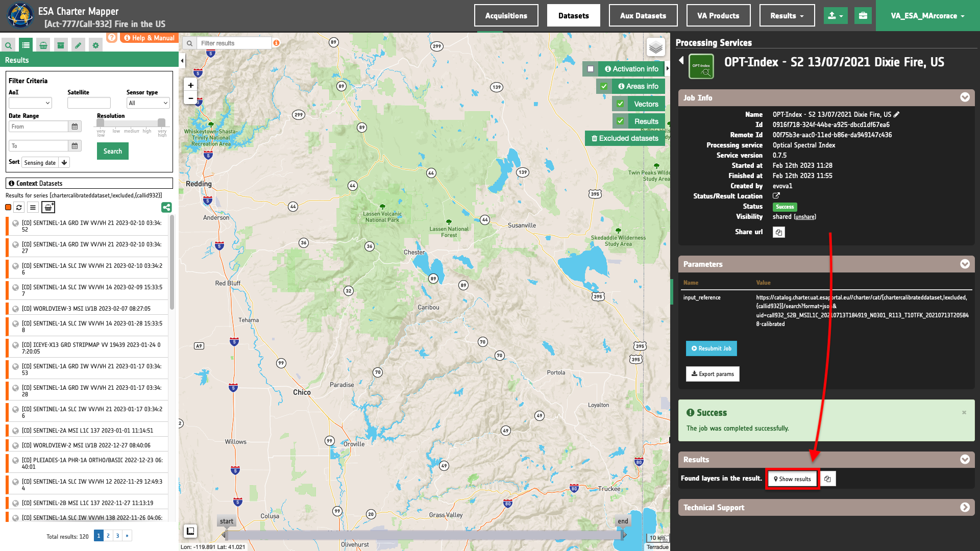Enable the Activation info layer checkbox
This screenshot has width=980, height=551.
[x=591, y=69]
